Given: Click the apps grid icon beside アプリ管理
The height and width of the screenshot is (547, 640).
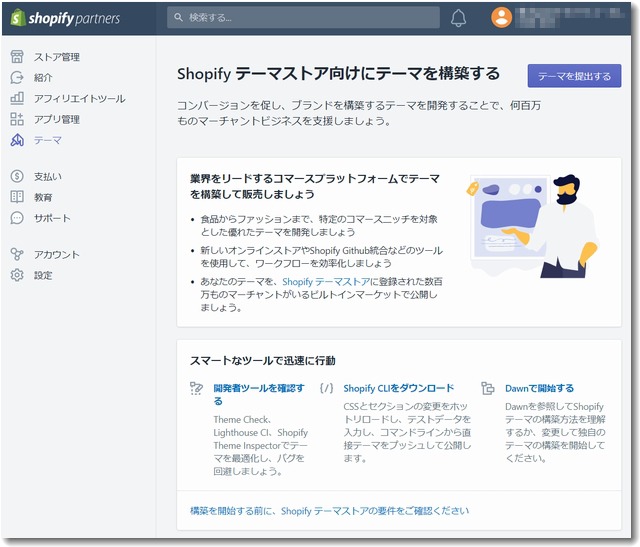Looking at the screenshot, I should (17, 119).
